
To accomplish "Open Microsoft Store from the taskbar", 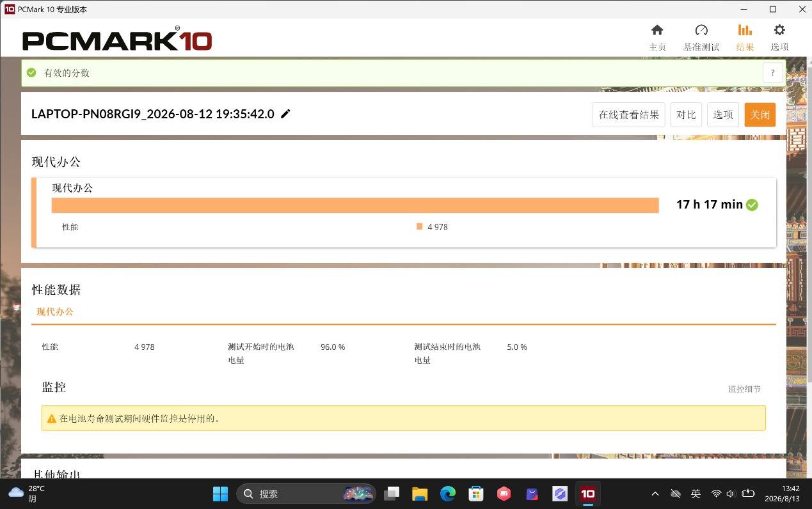I will pos(476,494).
